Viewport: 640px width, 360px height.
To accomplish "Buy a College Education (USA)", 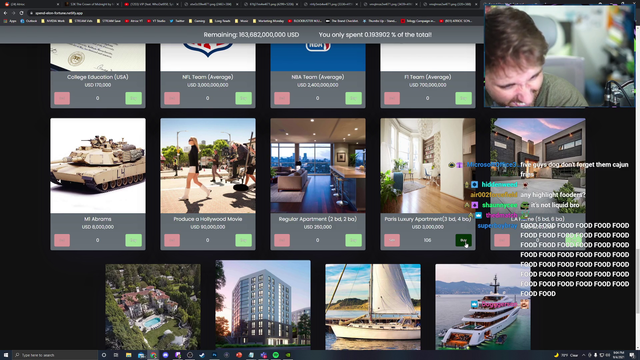I will [133, 98].
